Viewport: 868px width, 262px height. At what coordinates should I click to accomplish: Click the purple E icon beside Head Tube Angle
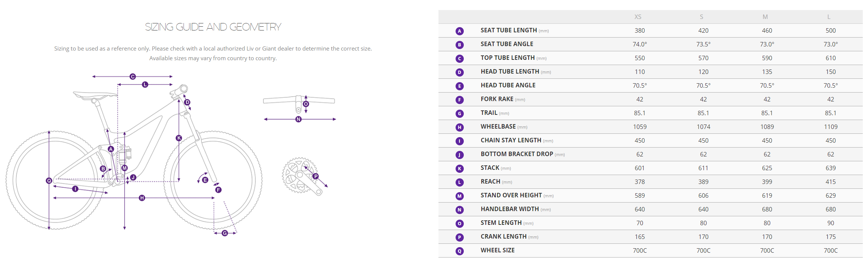point(459,86)
